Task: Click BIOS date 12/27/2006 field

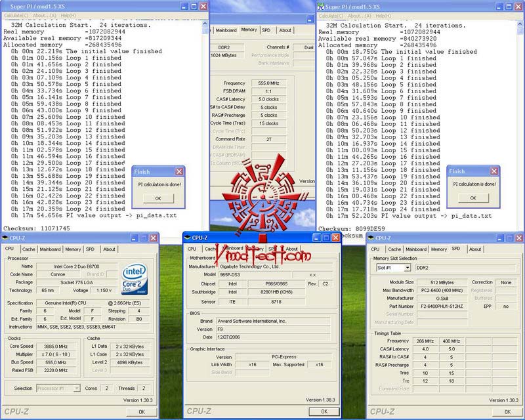Action: (x=273, y=337)
